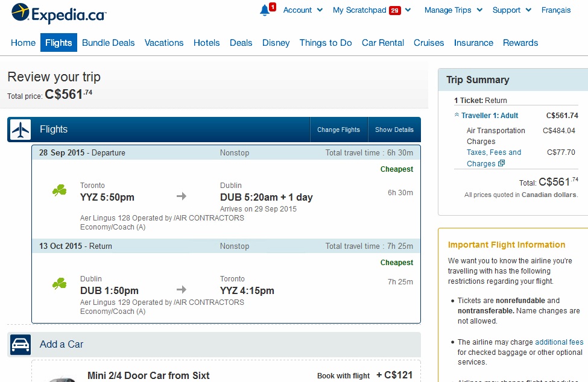Click the Add a Car heading

62,344
